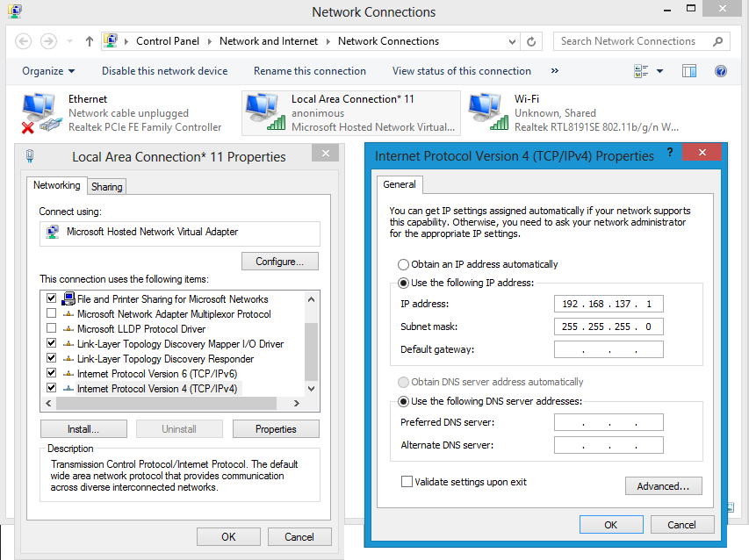Cancel the IPv4 Properties dialog

pyautogui.click(x=681, y=525)
